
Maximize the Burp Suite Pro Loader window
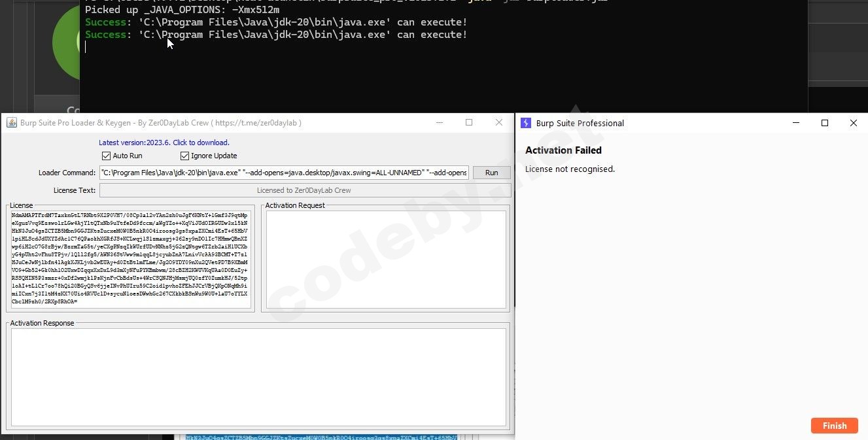coord(469,122)
